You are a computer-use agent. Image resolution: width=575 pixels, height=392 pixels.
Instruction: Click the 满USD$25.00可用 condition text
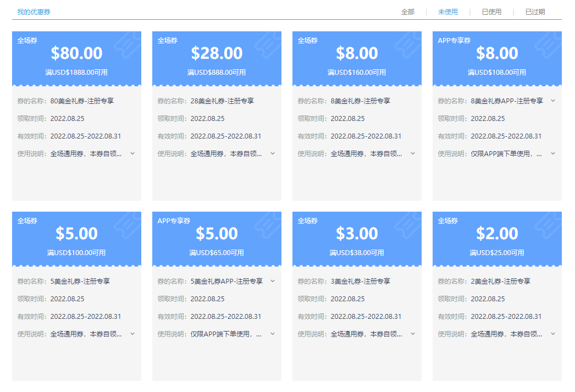point(497,253)
